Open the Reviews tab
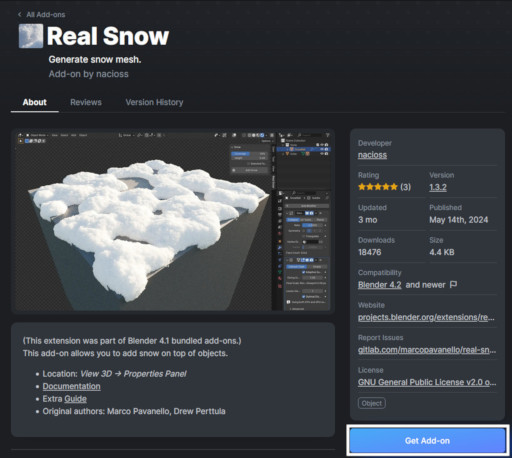The width and height of the screenshot is (512, 458). tap(86, 102)
